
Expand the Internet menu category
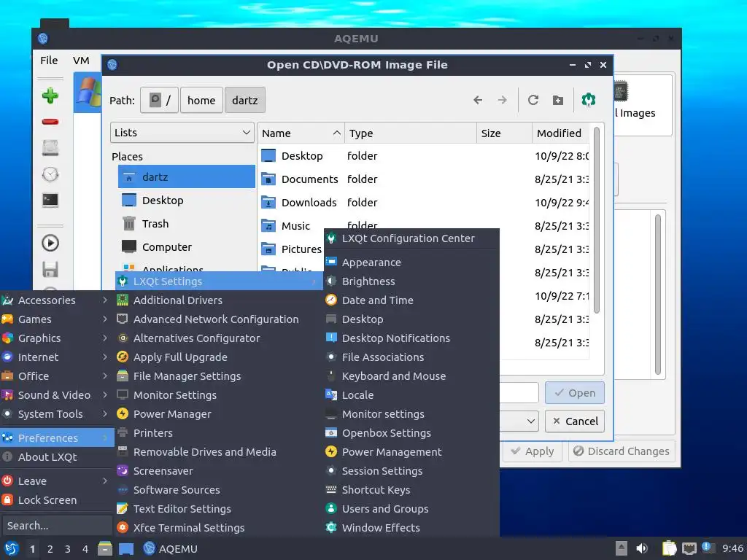pos(56,357)
